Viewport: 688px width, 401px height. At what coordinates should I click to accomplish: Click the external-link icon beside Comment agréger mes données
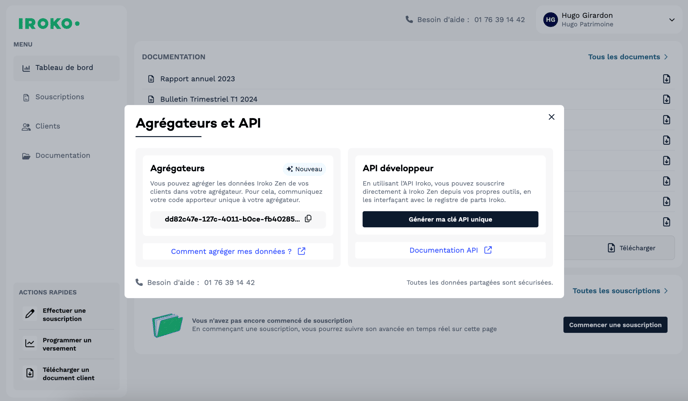[x=301, y=251]
